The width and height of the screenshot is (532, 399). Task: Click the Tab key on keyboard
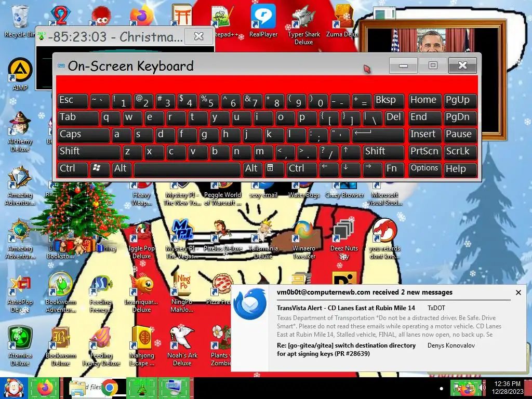click(78, 117)
